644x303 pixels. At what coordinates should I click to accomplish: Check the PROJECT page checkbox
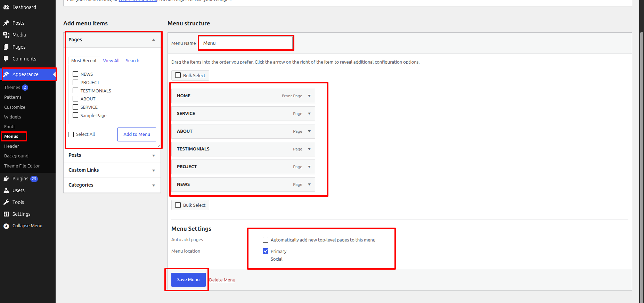tap(75, 82)
